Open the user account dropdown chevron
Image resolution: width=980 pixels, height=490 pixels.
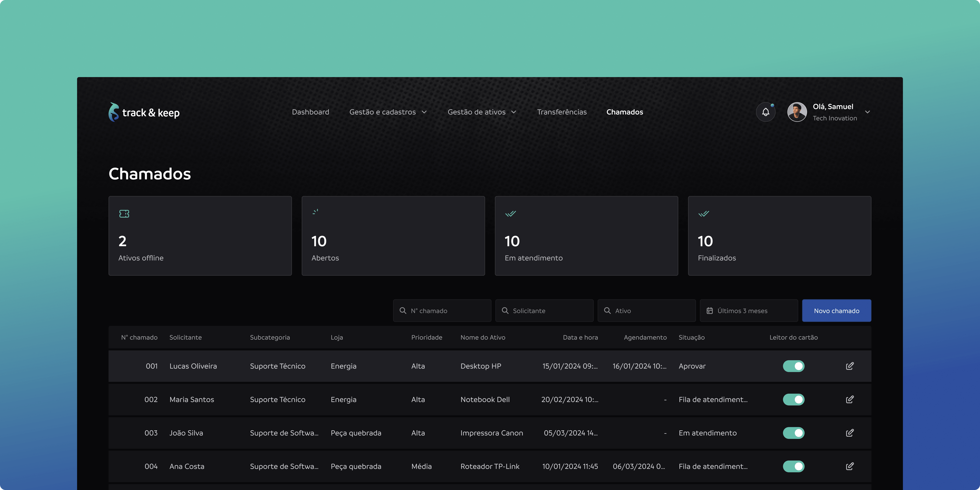coord(867,112)
